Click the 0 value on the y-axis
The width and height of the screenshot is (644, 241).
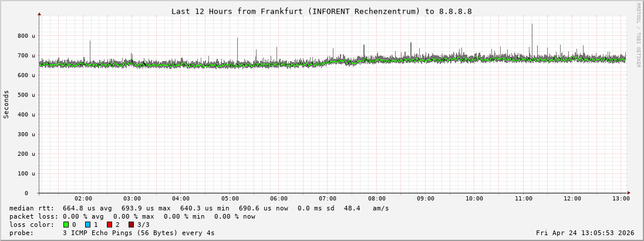(26, 193)
